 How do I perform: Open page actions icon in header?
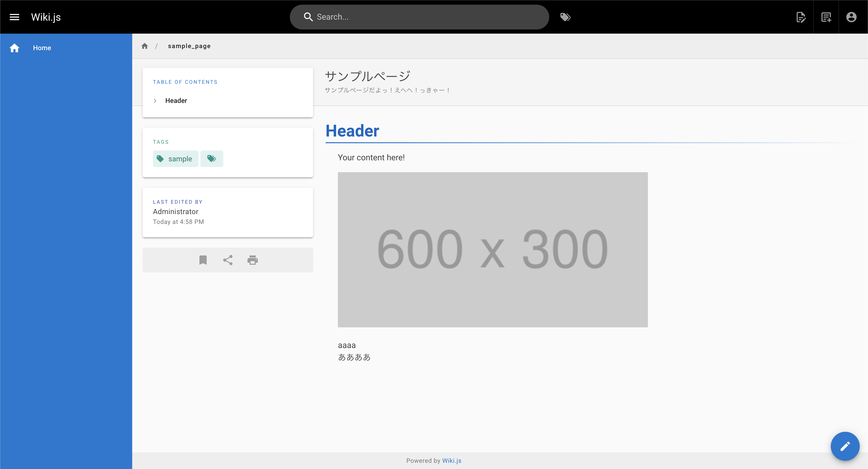[x=801, y=17]
